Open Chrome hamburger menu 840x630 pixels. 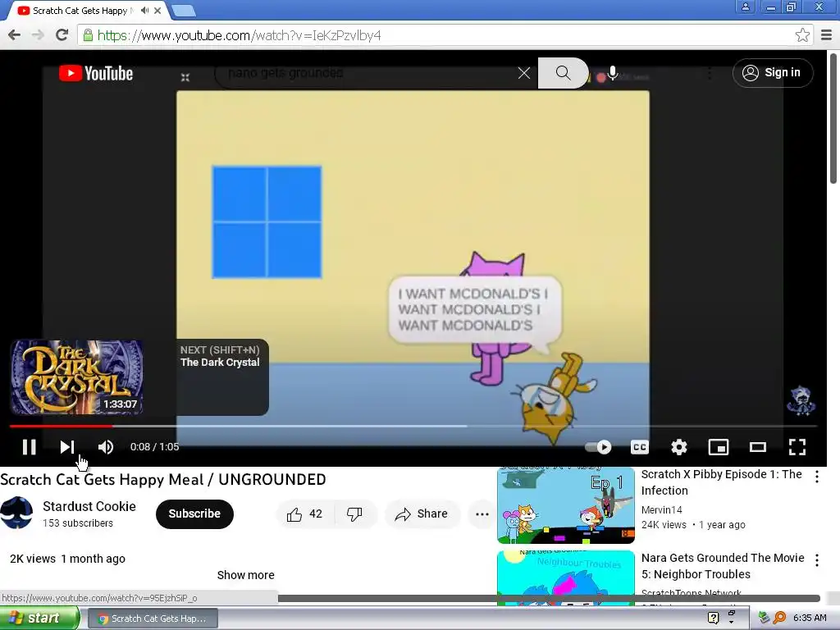pyautogui.click(x=826, y=35)
